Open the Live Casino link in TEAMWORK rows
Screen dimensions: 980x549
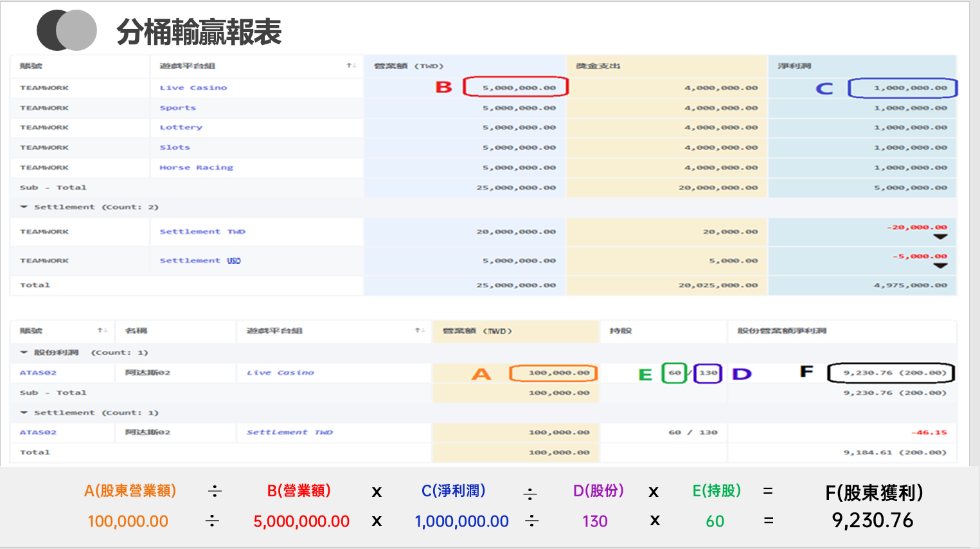tap(193, 87)
